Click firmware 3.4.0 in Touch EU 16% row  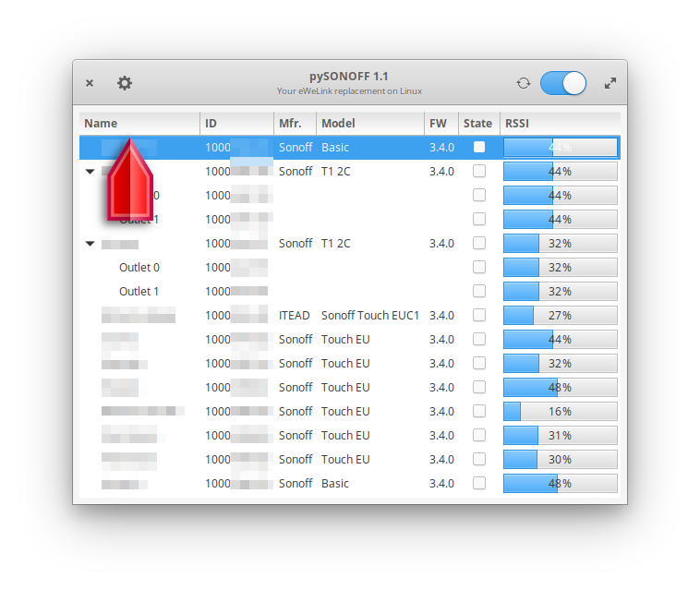click(441, 412)
